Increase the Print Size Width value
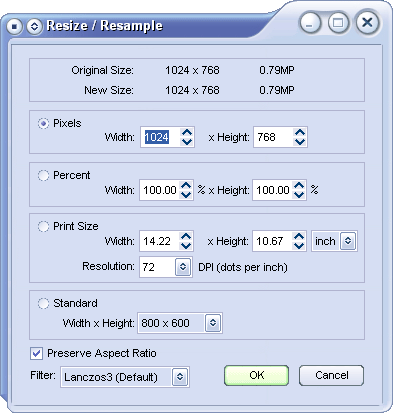This screenshot has height=413, width=393. coord(186,236)
